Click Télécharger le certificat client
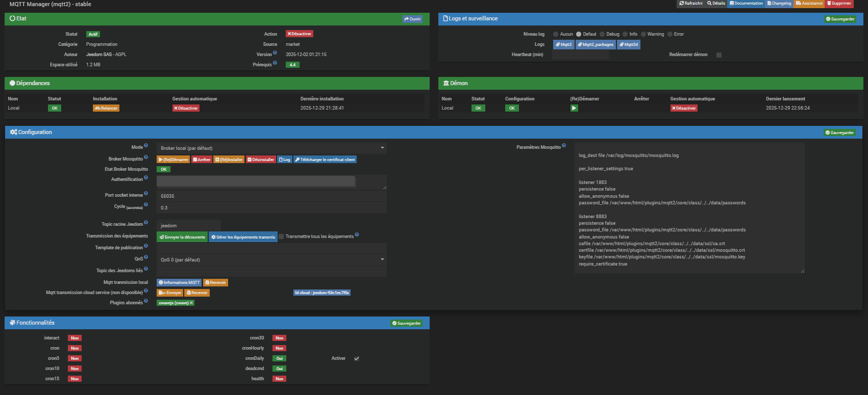The height and width of the screenshot is (395, 868). pyautogui.click(x=325, y=160)
